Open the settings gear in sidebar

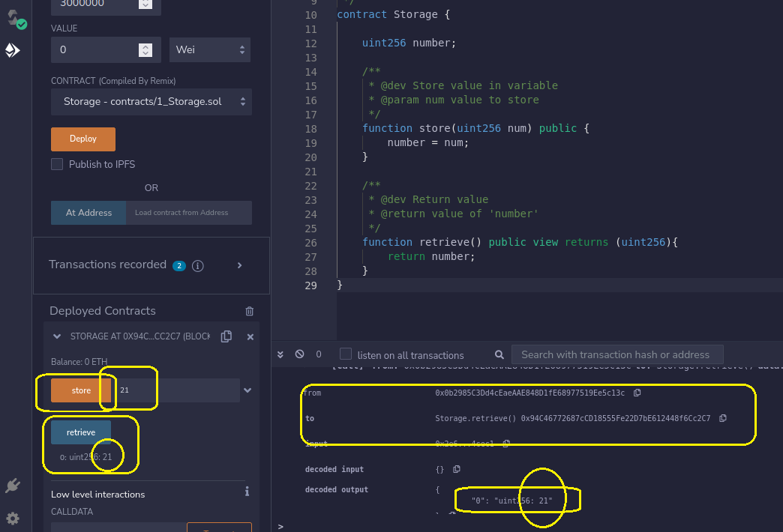click(x=13, y=518)
